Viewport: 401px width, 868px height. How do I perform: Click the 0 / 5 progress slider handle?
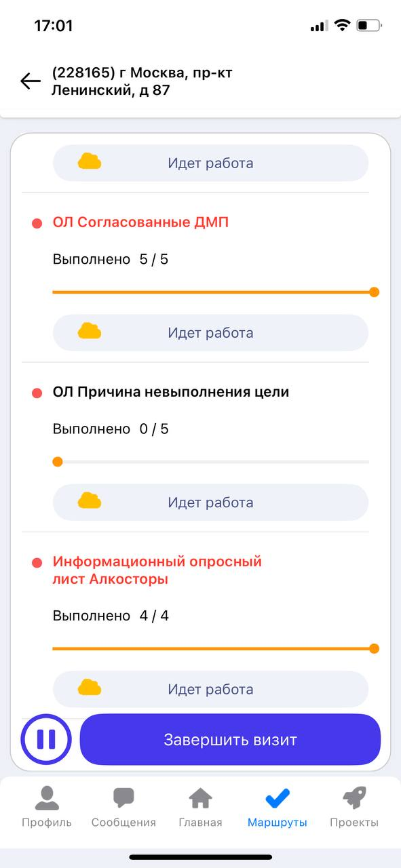[x=58, y=462]
